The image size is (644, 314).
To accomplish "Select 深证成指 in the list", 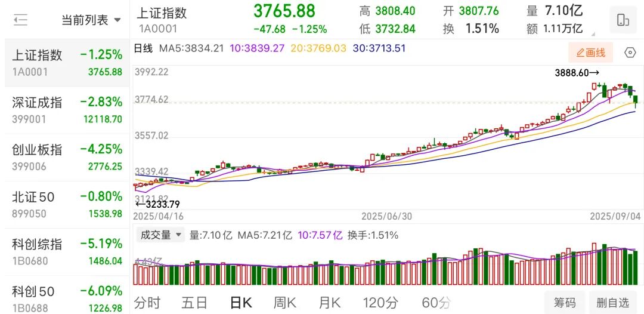I will [67, 110].
